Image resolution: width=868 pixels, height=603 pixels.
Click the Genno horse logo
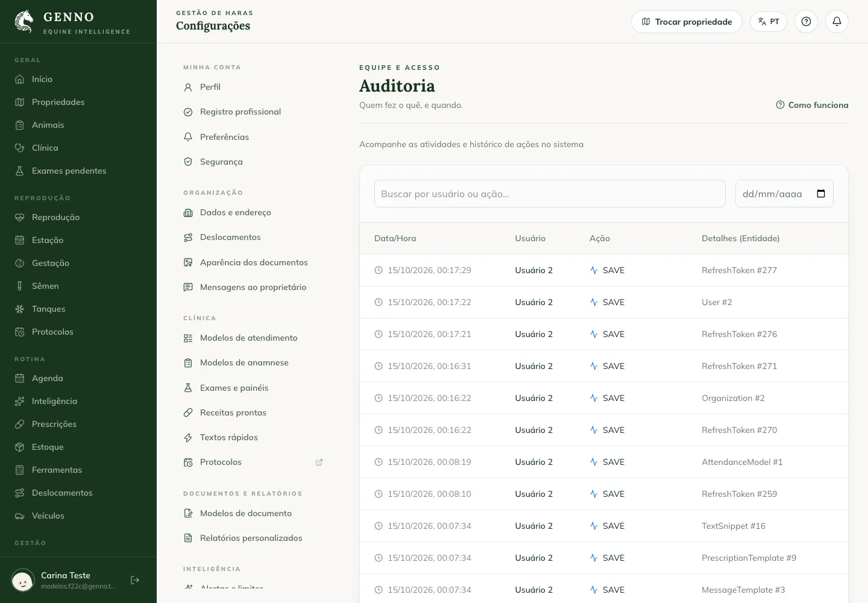[24, 22]
